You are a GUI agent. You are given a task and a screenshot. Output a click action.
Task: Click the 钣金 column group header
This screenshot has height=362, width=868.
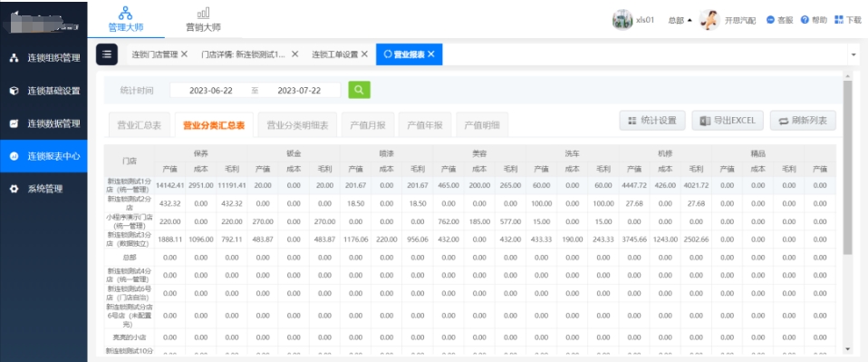click(x=294, y=153)
